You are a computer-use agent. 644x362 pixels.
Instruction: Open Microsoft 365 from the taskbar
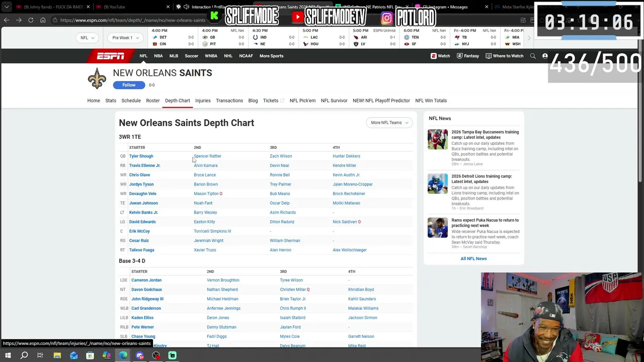(107, 355)
